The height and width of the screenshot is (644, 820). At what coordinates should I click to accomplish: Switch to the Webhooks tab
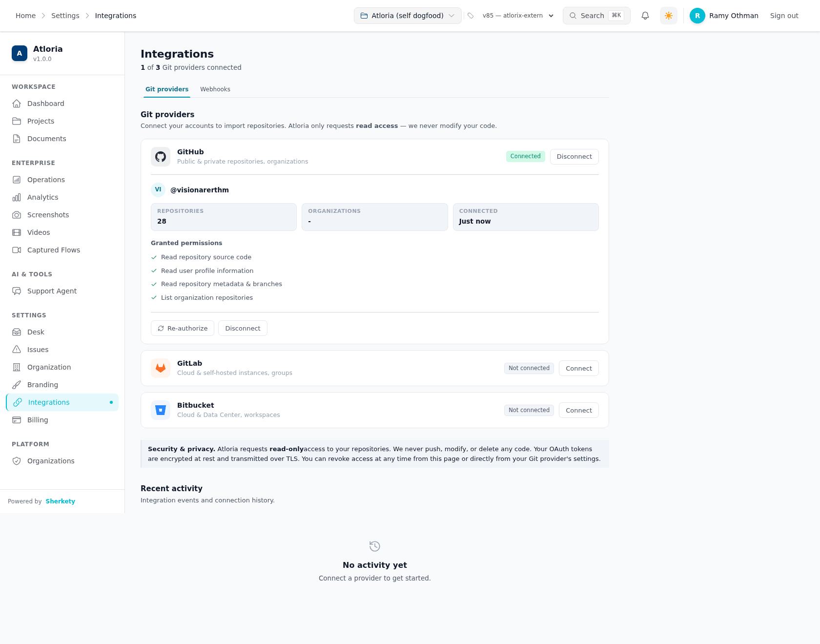click(215, 89)
